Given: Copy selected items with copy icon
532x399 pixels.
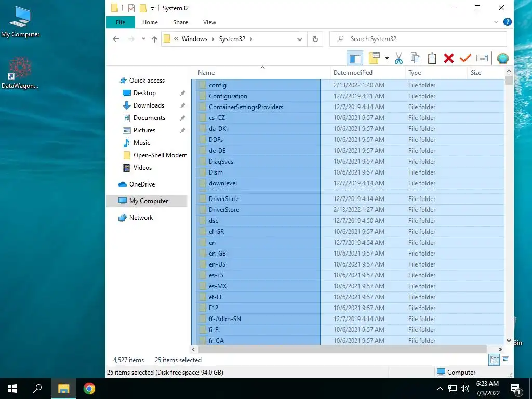Looking at the screenshot, I should (415, 58).
